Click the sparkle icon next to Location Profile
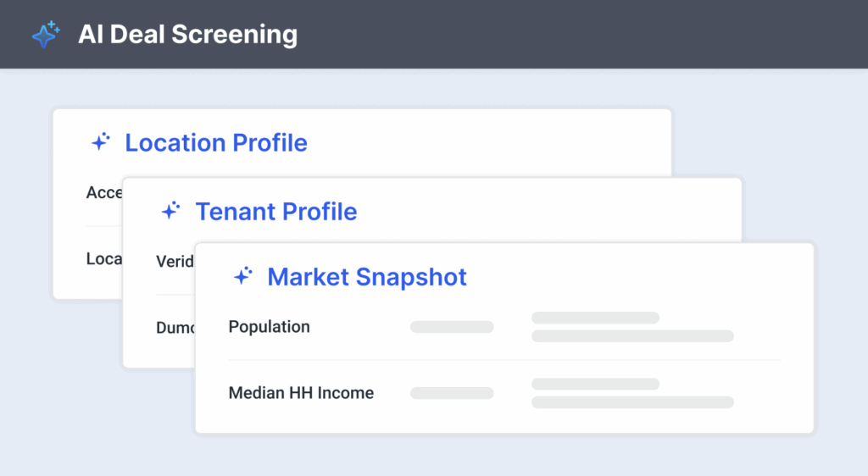The height and width of the screenshot is (476, 868). (100, 142)
